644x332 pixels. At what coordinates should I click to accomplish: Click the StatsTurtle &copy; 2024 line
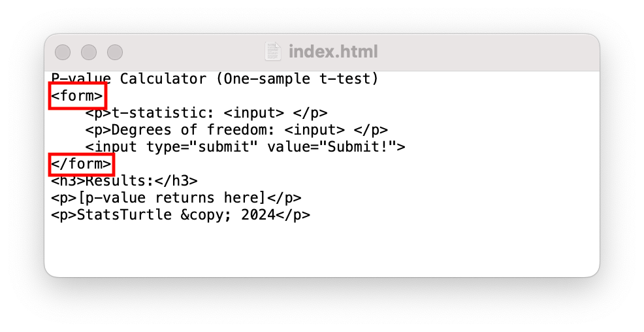[181, 215]
